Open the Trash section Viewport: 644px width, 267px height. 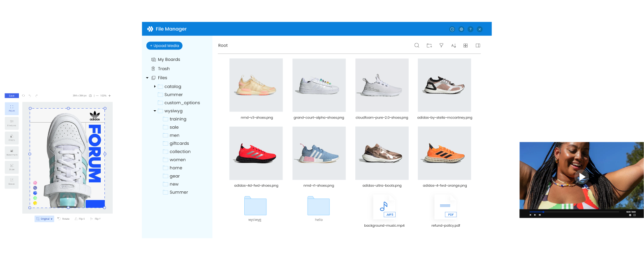[163, 68]
